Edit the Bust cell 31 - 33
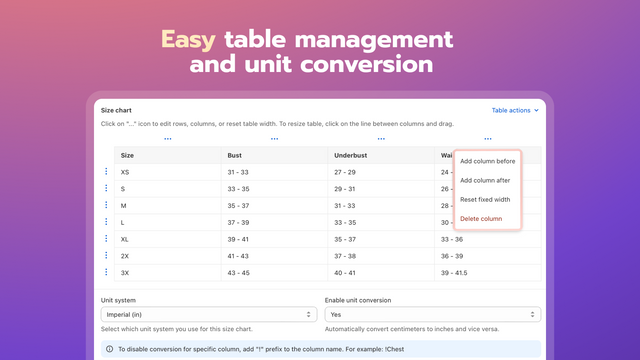The height and width of the screenshot is (360, 640). [x=274, y=172]
